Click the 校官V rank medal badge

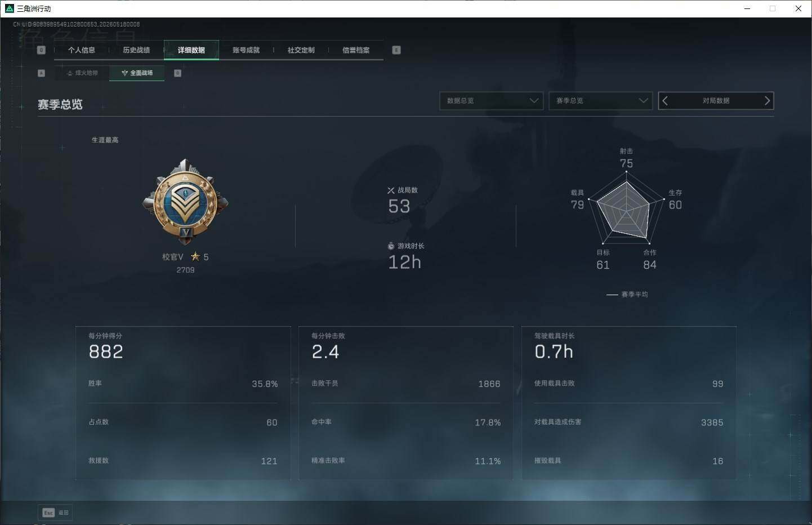[185, 202]
